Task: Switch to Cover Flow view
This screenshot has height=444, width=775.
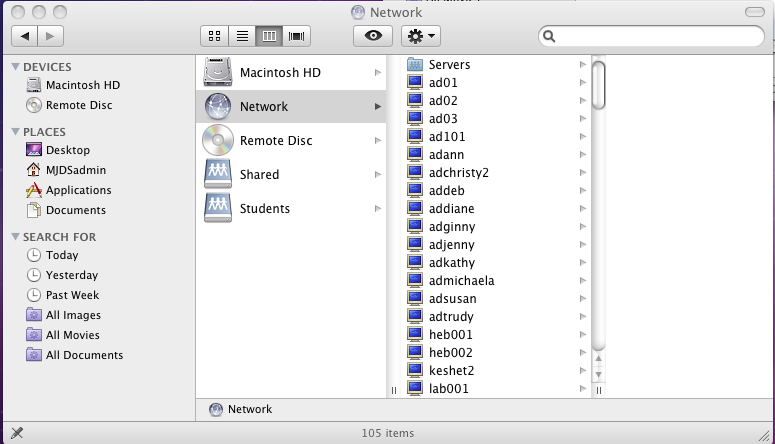Action: click(297, 36)
